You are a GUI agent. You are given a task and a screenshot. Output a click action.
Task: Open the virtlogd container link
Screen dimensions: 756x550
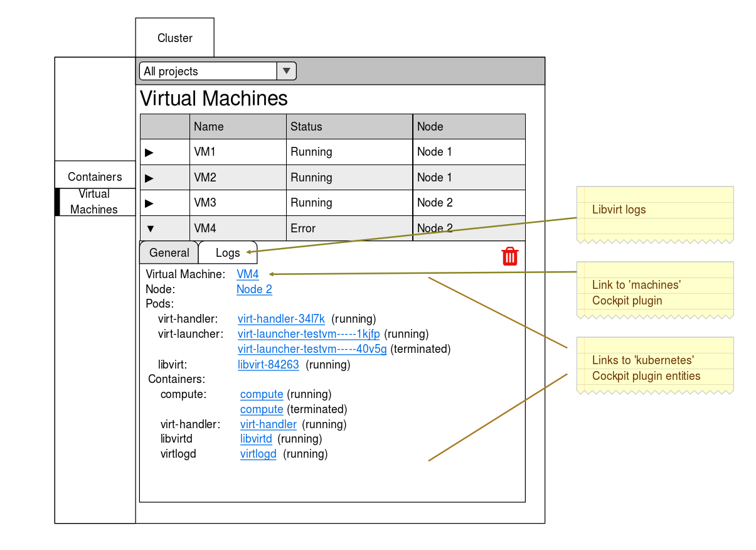[x=258, y=453]
